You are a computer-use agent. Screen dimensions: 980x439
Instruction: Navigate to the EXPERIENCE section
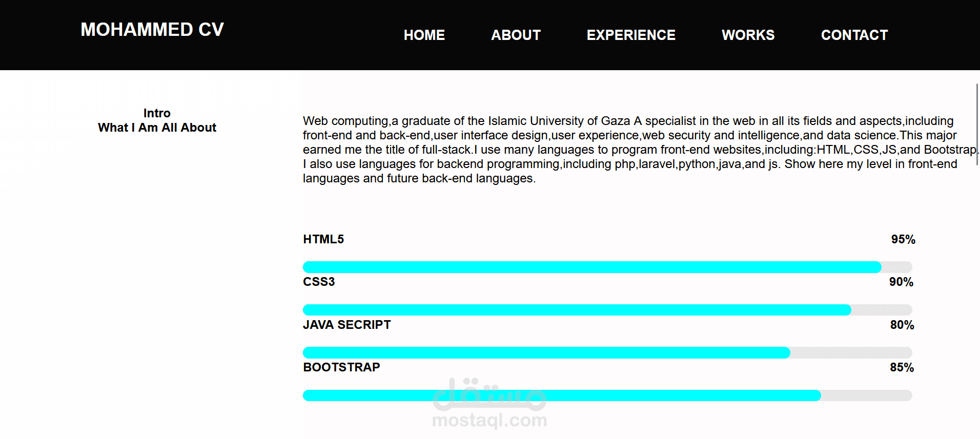[x=631, y=35]
